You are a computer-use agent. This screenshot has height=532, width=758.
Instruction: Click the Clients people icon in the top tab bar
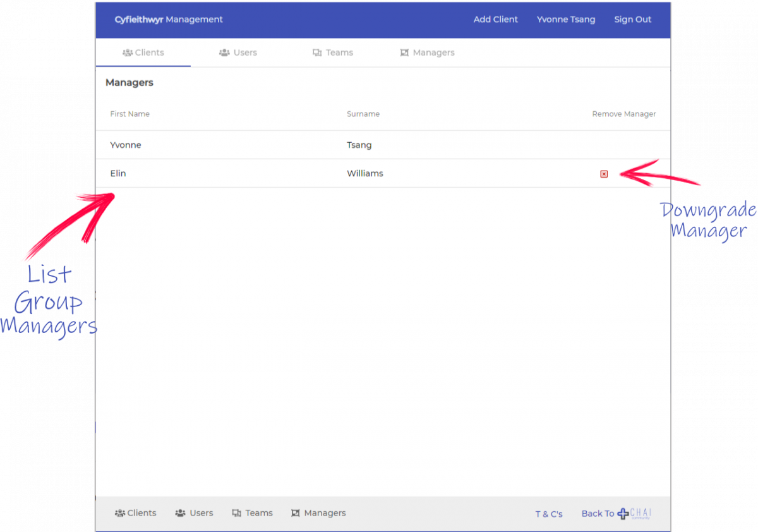coord(128,52)
